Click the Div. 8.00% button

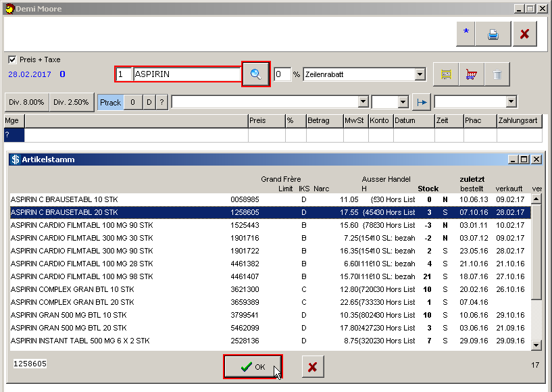coord(27,102)
